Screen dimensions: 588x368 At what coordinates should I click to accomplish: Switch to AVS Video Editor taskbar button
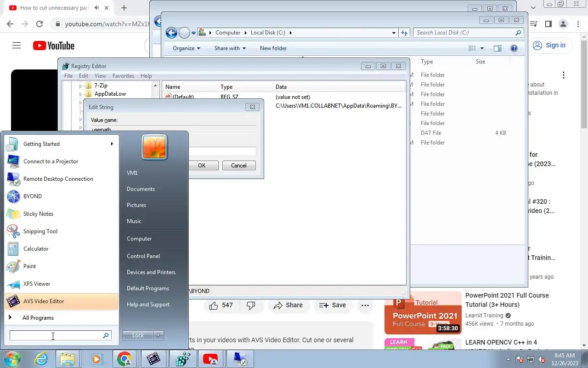(153, 359)
